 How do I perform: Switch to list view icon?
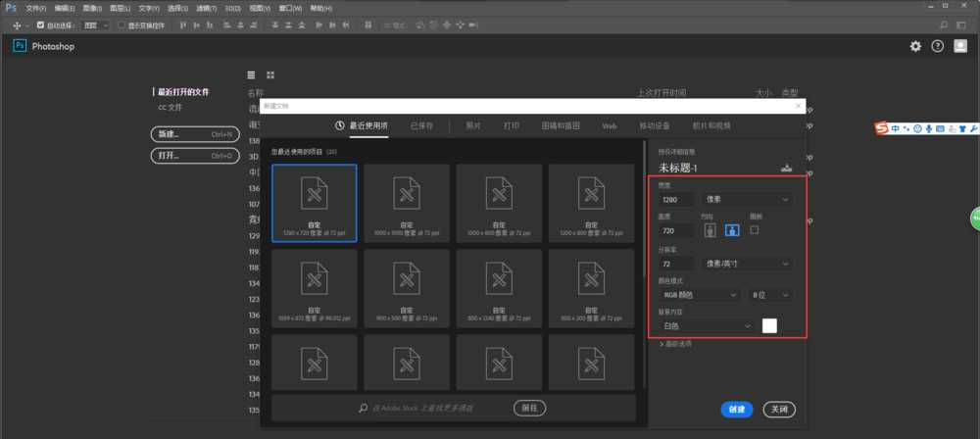tap(252, 74)
